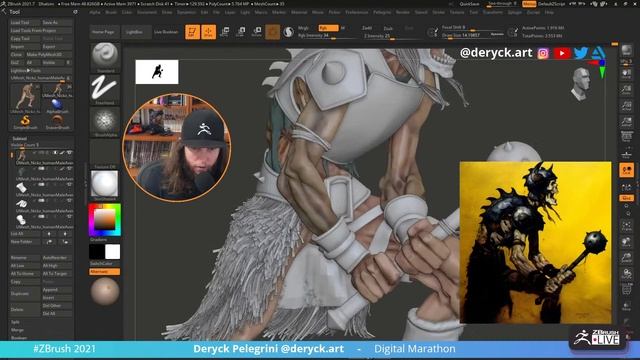Open the Standard brush selector thumbnail
640x360 pixels.
click(105, 57)
